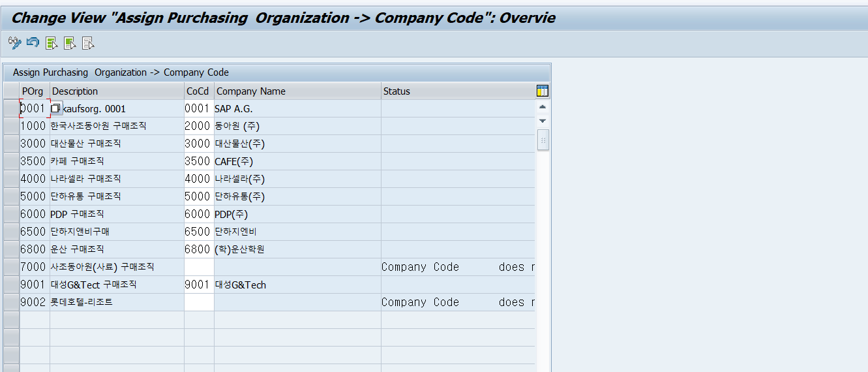868x372 pixels.
Task: Click the POrg cell showing 6500
Action: 35,232
